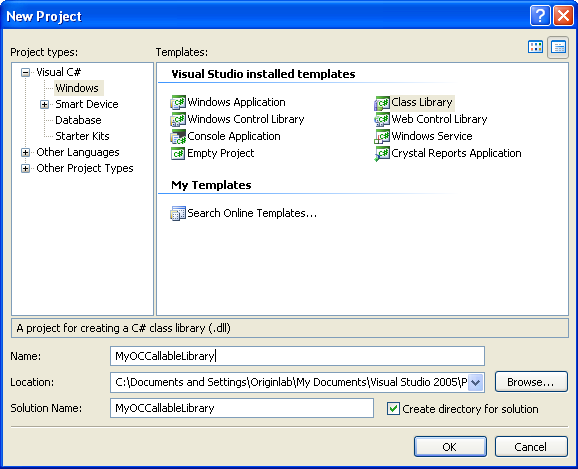Viewport: 578px width, 469px height.
Task: Select the Empty Project template icon
Action: tap(178, 153)
